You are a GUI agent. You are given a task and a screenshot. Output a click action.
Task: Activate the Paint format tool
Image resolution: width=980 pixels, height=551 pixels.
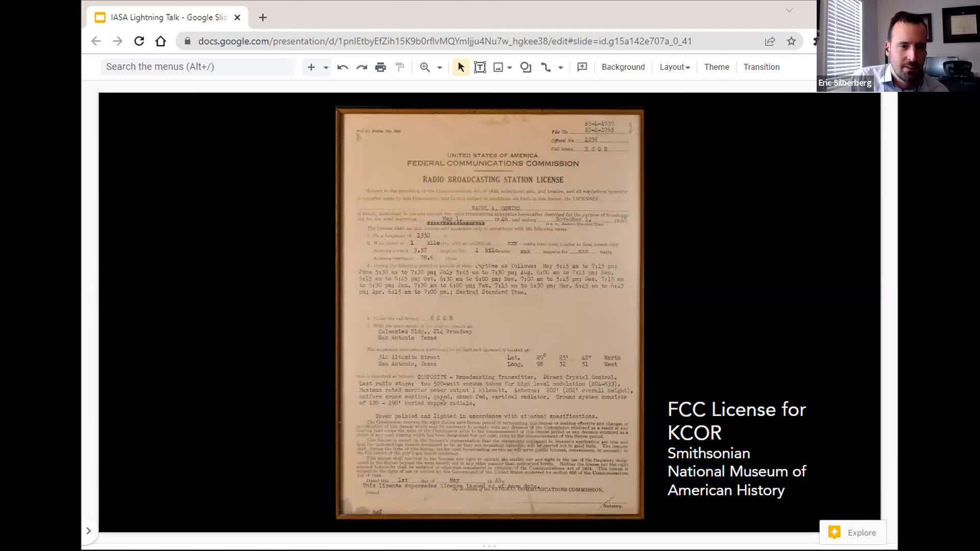400,67
